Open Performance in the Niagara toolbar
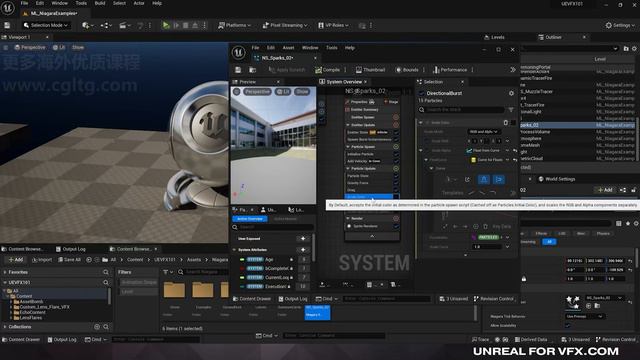Screen dimensions: 640x360 click(x=450, y=70)
